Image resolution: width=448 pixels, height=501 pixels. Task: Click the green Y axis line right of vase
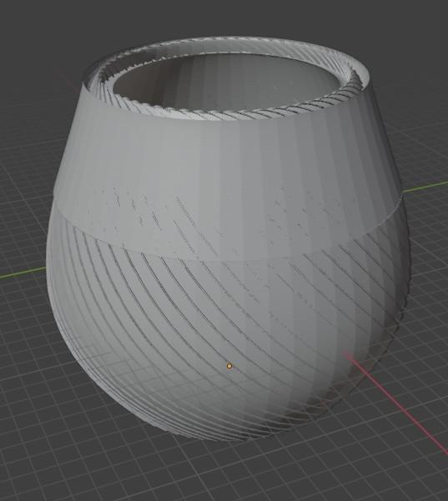pyautogui.click(x=425, y=187)
